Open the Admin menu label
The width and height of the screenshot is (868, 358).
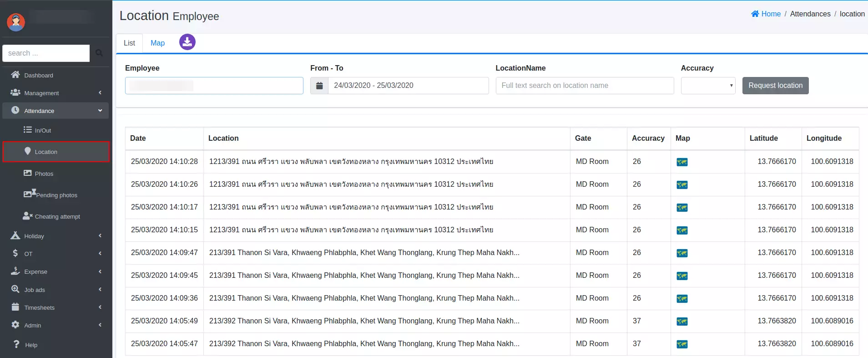[32, 325]
